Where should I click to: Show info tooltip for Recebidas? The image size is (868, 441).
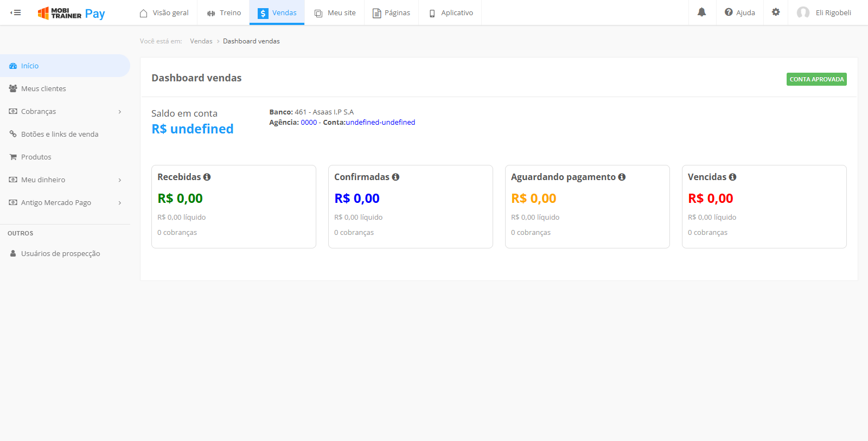(207, 177)
